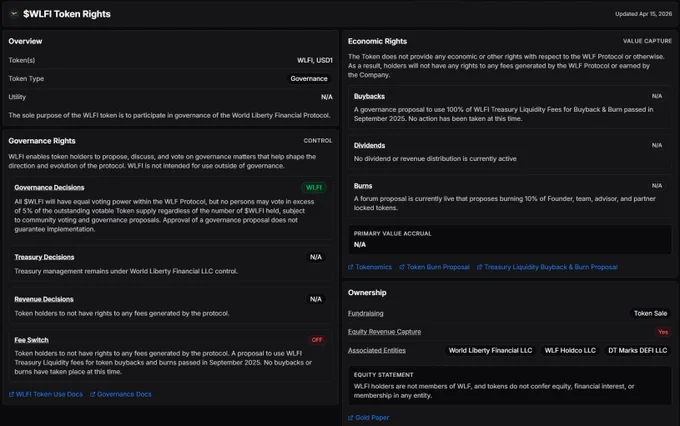
Task: Click the Associated Entities label
Action: tap(377, 351)
